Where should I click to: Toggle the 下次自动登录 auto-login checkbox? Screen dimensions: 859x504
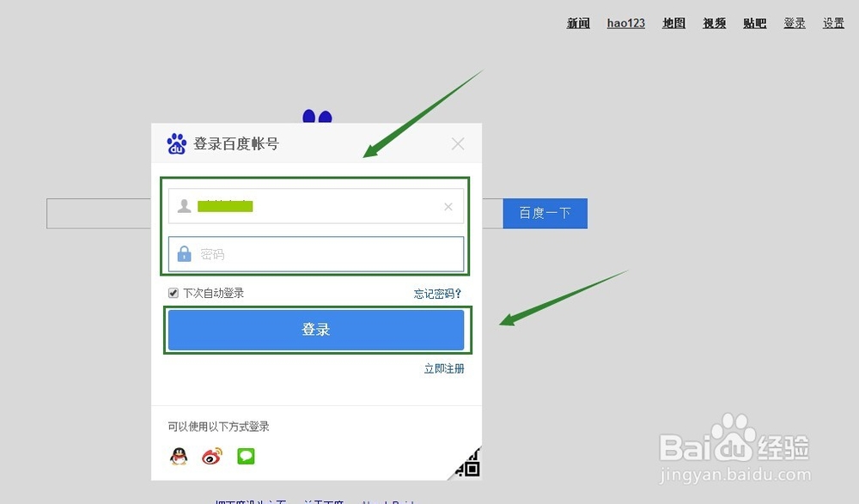173,293
